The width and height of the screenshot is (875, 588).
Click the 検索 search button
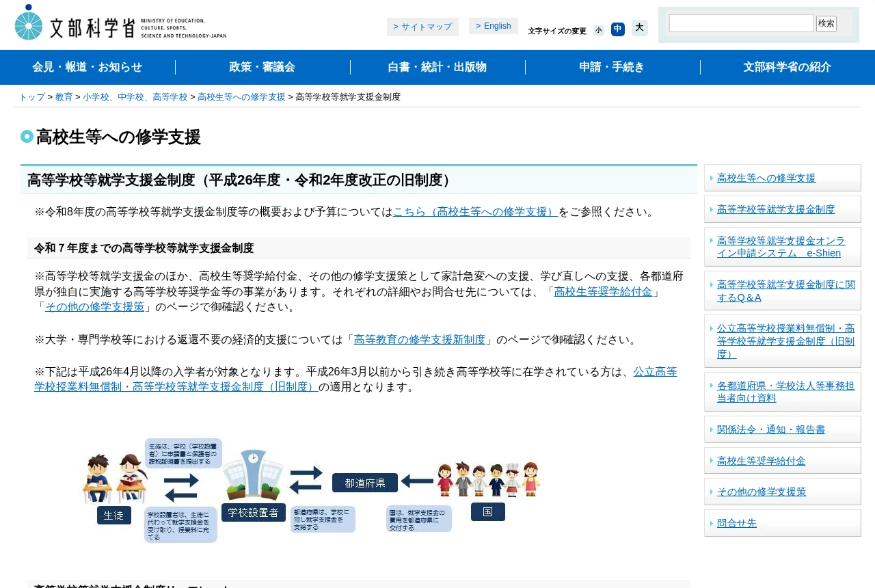pyautogui.click(x=826, y=24)
